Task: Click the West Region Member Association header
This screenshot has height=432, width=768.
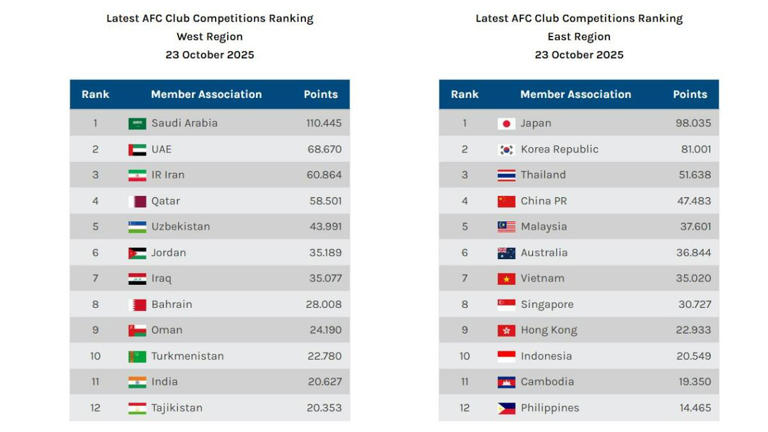Action: pyautogui.click(x=206, y=95)
